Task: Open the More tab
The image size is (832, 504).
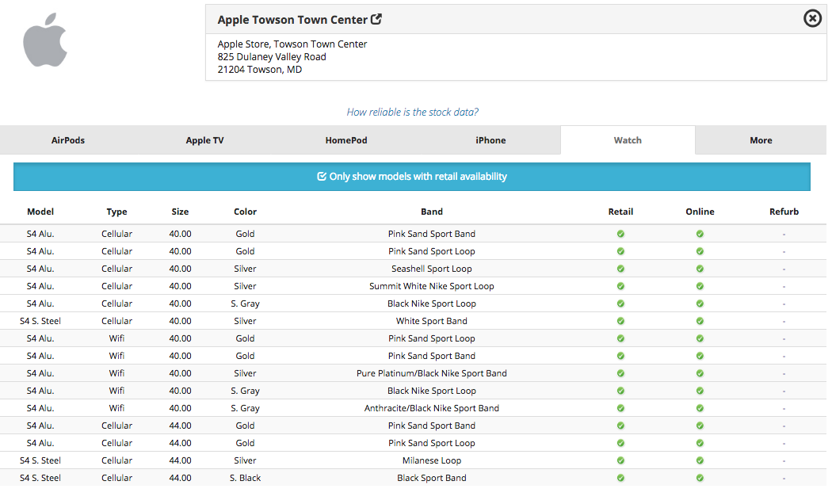Action: click(761, 140)
